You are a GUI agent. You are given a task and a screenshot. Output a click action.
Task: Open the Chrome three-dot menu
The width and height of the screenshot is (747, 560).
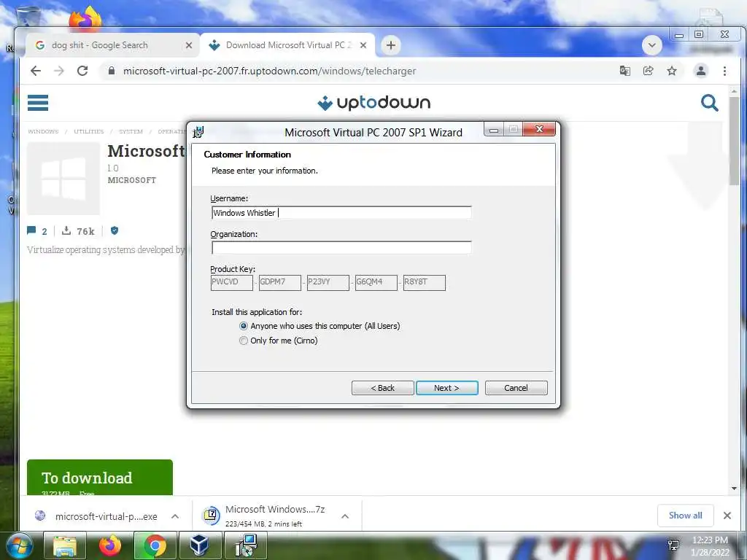[x=724, y=71]
